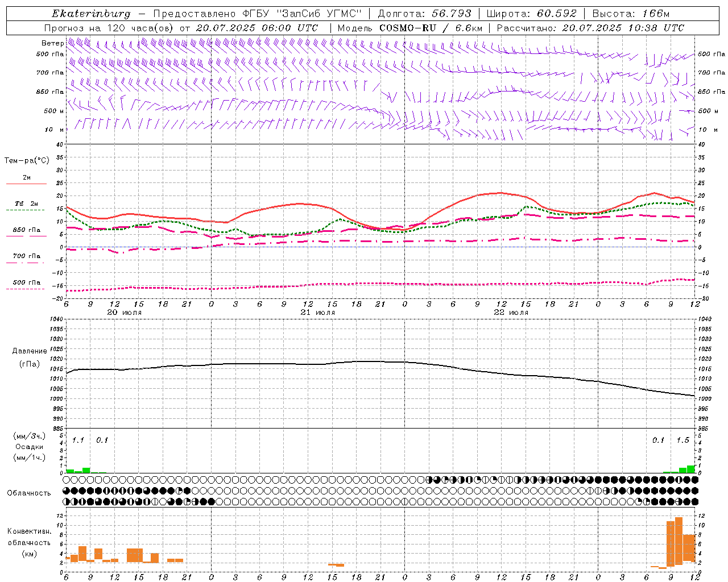Click the Ekaterinburg station title
Viewport: 728px width, 582px height.
click(91, 14)
